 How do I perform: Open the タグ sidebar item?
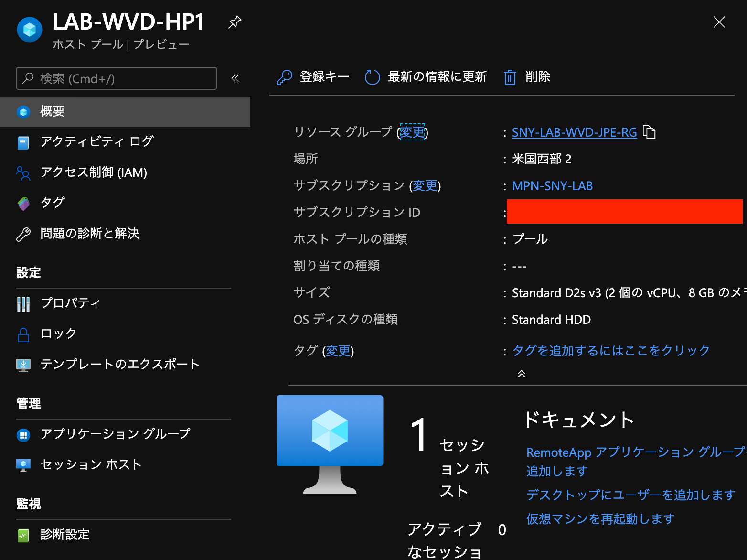tap(52, 203)
